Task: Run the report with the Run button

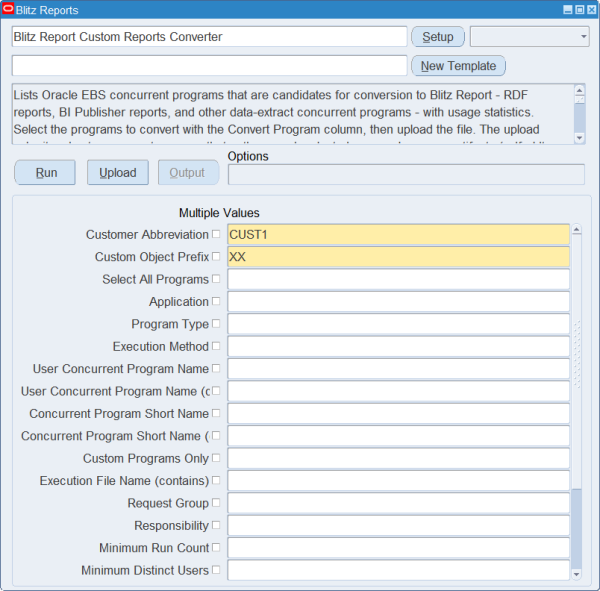Action: [x=45, y=173]
